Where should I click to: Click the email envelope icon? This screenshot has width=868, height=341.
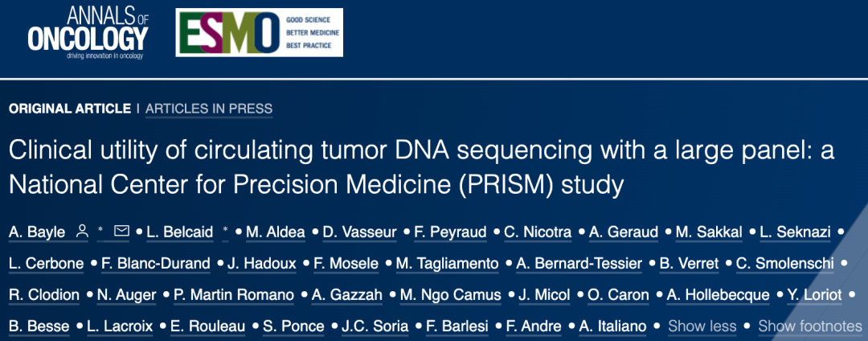click(121, 232)
